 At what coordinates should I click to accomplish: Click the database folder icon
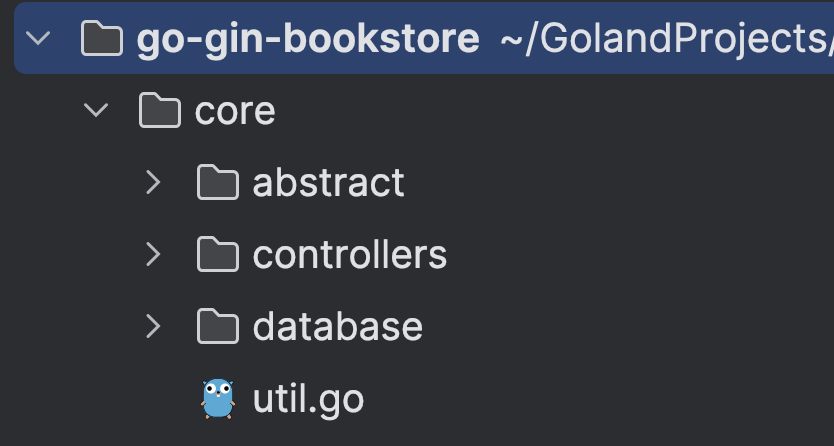[217, 327]
